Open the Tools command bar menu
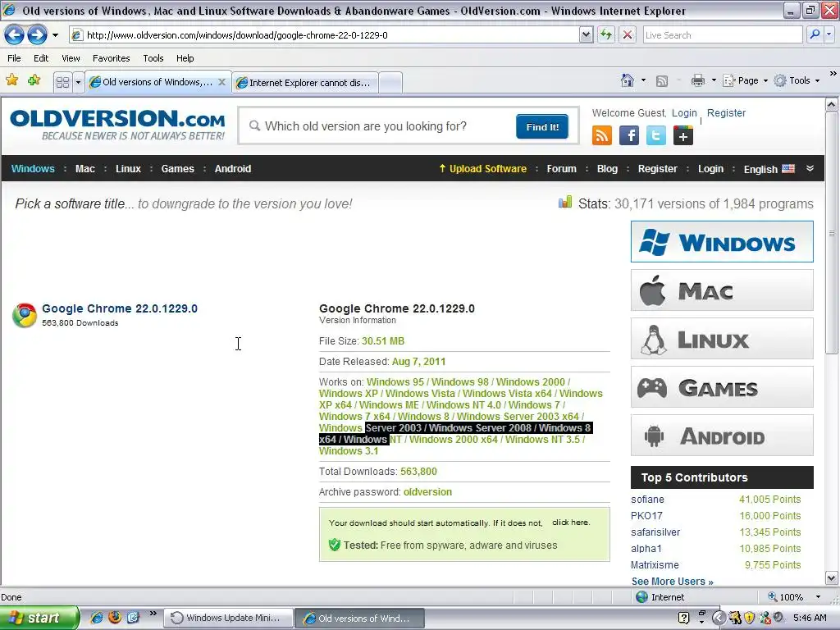 pyautogui.click(x=797, y=81)
